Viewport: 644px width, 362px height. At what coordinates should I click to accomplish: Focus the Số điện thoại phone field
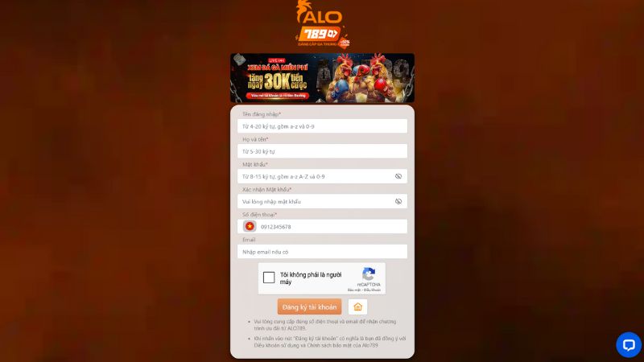(x=332, y=227)
